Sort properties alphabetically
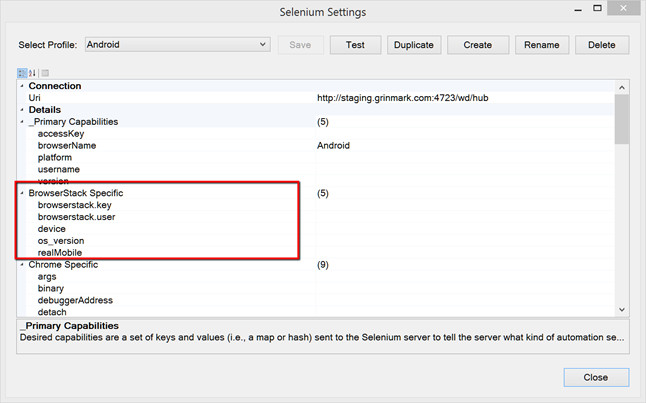This screenshot has width=646, height=403. coord(32,73)
